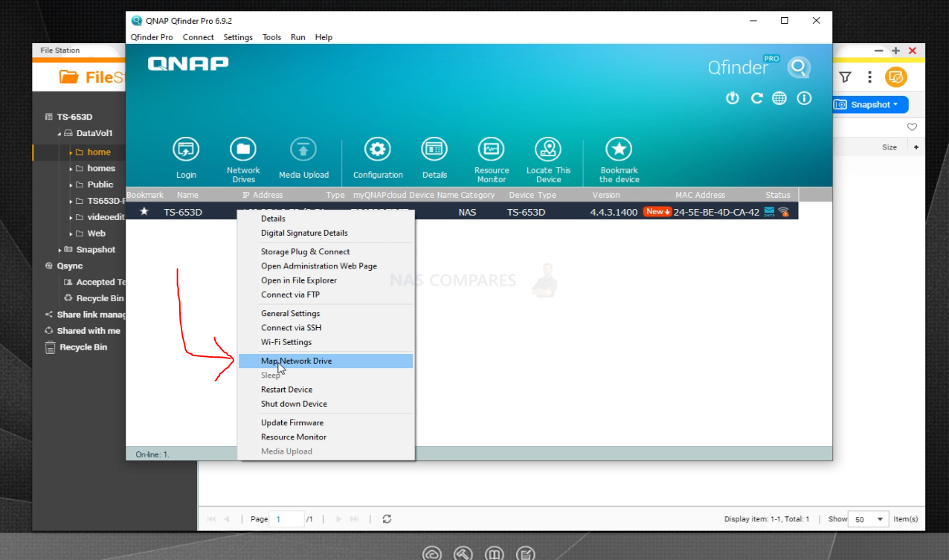The width and height of the screenshot is (949, 560).
Task: Open Resource Monitor from the toolbar
Action: pyautogui.click(x=492, y=149)
